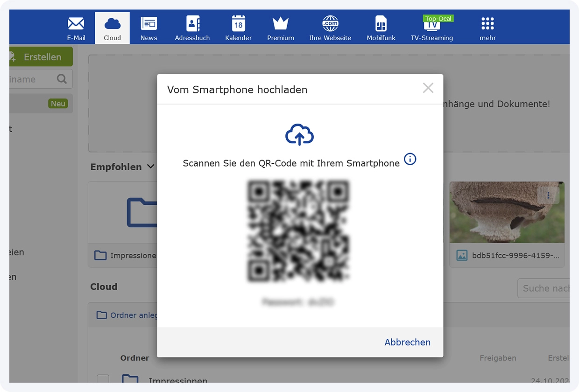Sort by the Ordner column header
This screenshot has height=392, width=579.
134,358
